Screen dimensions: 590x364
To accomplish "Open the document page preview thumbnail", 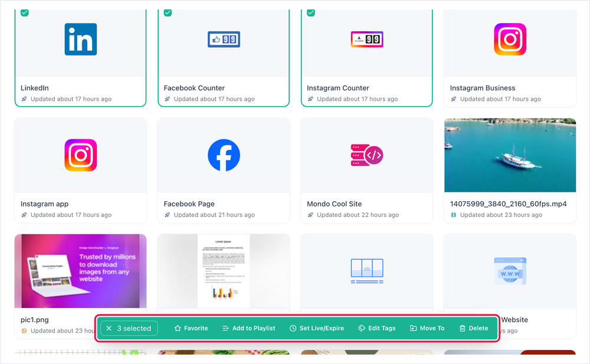I will 224,271.
